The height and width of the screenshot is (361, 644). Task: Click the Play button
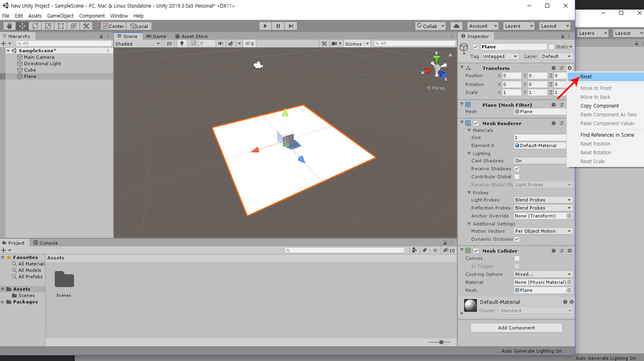265,26
